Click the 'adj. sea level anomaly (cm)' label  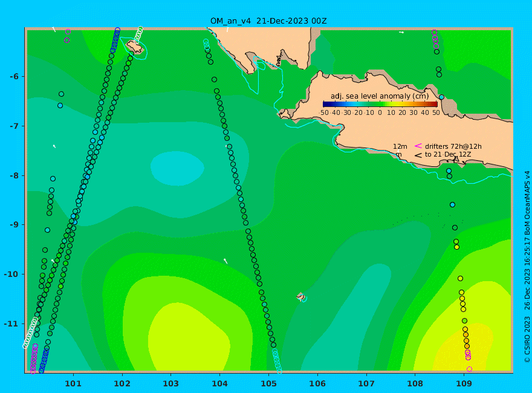pos(380,96)
